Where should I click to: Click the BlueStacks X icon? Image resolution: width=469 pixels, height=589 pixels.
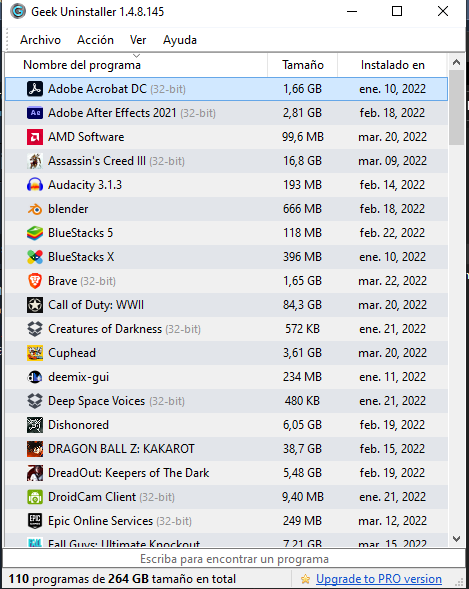coord(35,257)
